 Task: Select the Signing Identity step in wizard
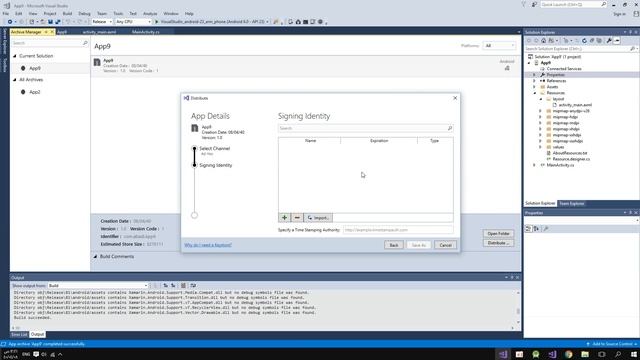click(216, 165)
